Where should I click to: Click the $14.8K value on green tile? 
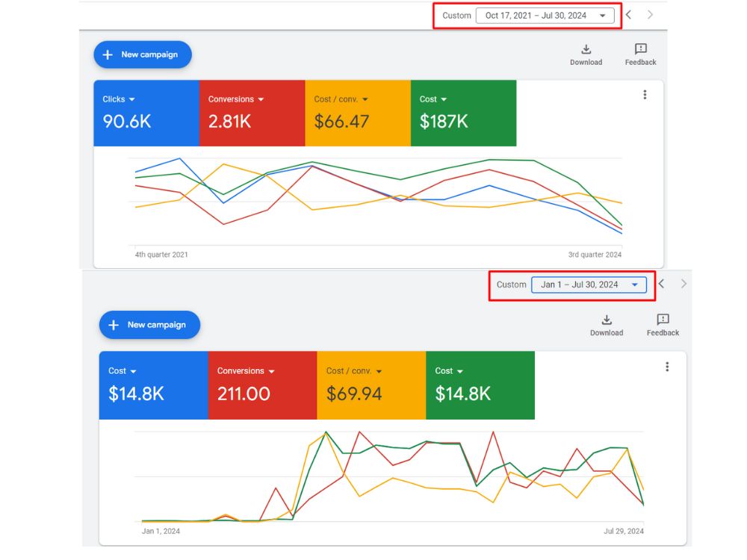462,393
